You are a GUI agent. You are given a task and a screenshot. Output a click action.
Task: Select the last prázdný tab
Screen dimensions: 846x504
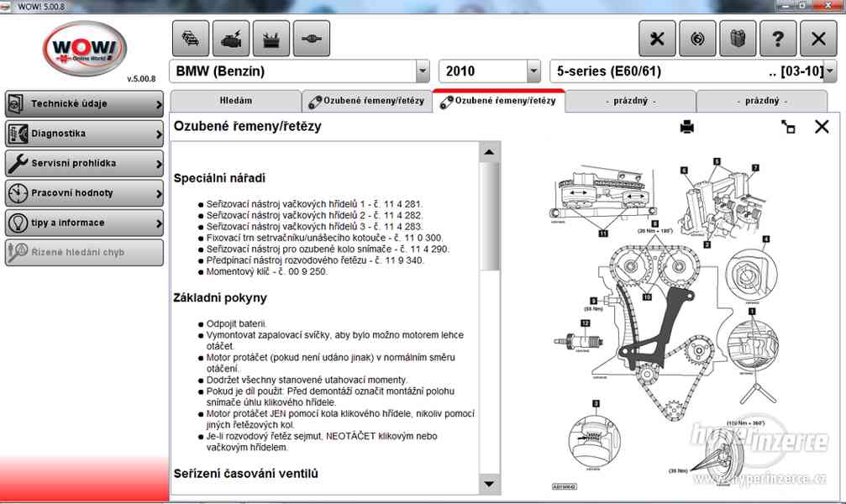(x=762, y=101)
